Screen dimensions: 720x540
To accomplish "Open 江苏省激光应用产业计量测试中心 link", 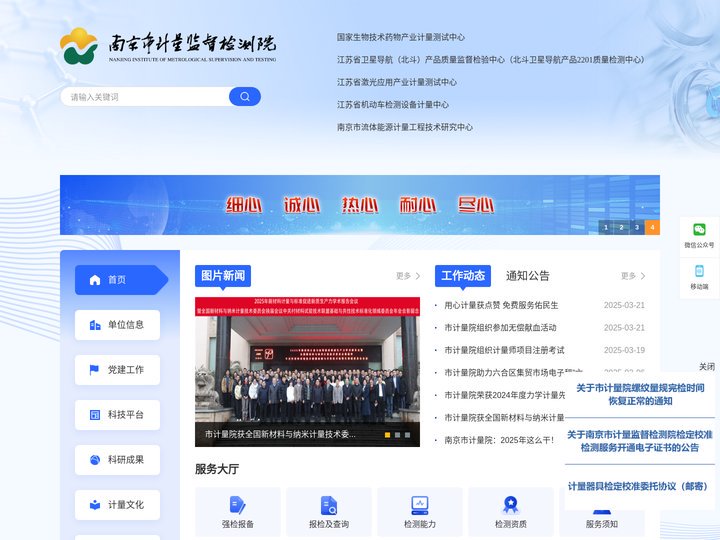I will click(397, 82).
